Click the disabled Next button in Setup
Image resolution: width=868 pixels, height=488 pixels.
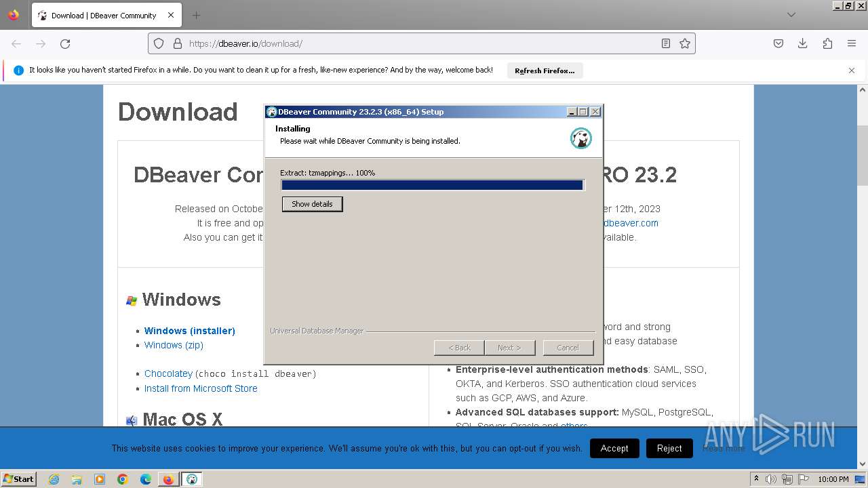pos(509,348)
